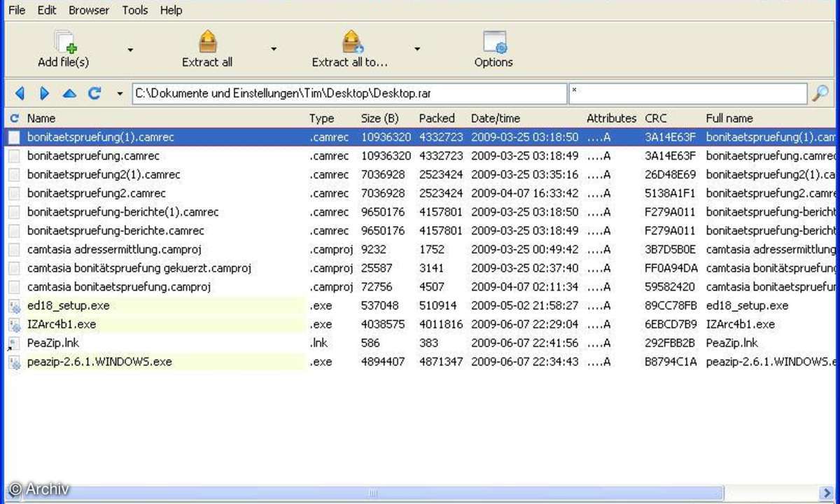The width and height of the screenshot is (840, 504).
Task: Click the horizontal scrollbar thumb
Action: [x=373, y=493]
